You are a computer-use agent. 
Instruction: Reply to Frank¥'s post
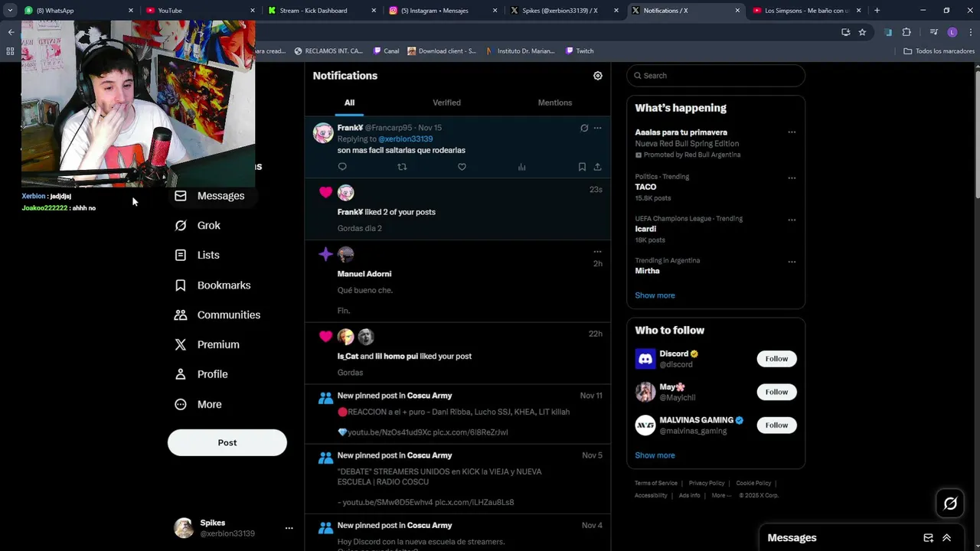(342, 167)
